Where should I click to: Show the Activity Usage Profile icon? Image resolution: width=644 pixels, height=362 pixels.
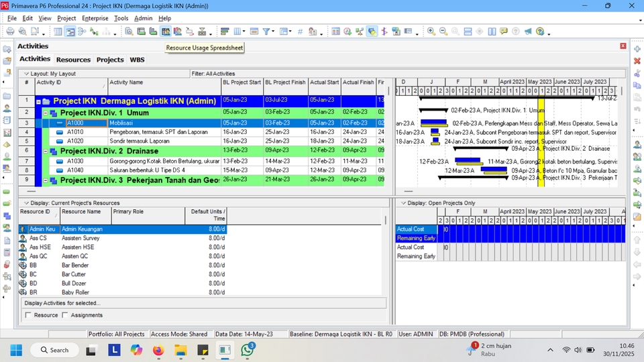point(153,32)
